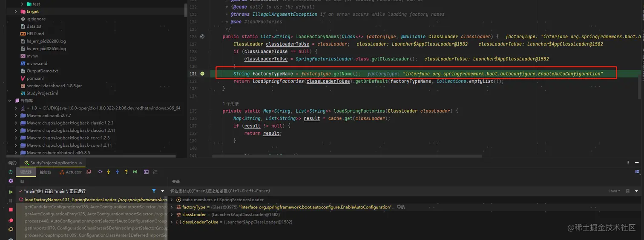Select the getCandidateConfigurations:183 stack frame
644x240 pixels.
[x=92, y=207]
